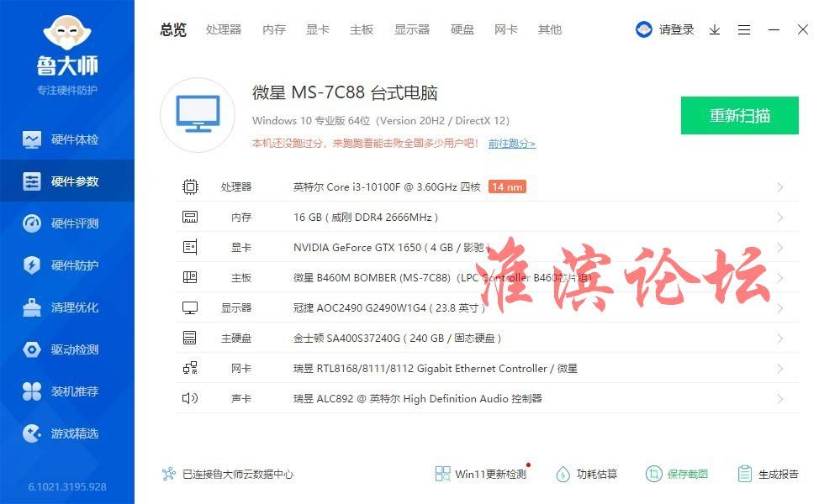Click the green 重新扫描 button
Image resolution: width=824 pixels, height=504 pixels.
tap(740, 116)
